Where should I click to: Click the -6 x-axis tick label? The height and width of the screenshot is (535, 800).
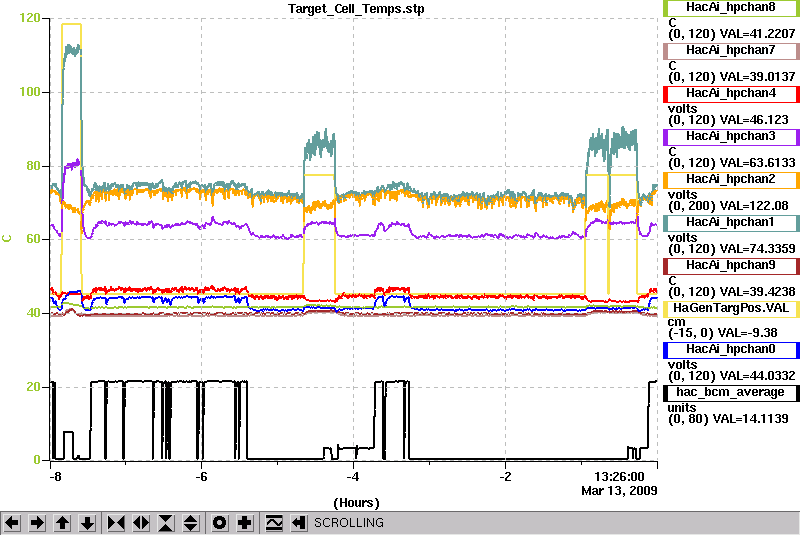click(x=202, y=477)
